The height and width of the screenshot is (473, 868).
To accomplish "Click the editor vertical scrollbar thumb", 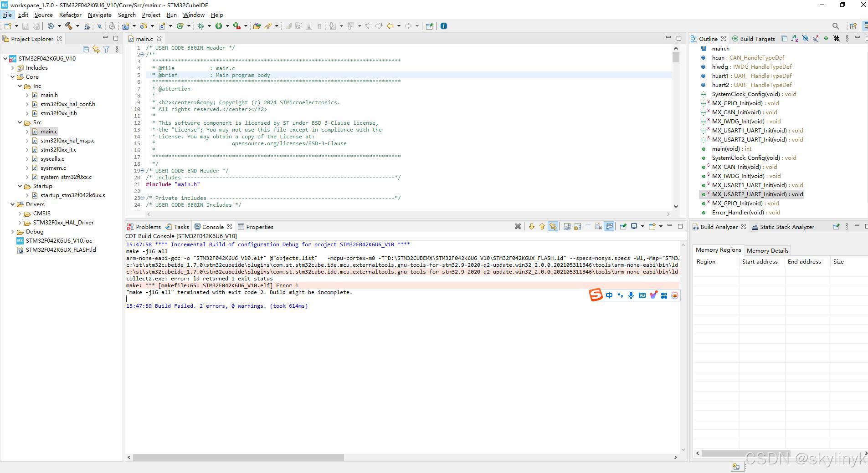I will click(x=676, y=57).
